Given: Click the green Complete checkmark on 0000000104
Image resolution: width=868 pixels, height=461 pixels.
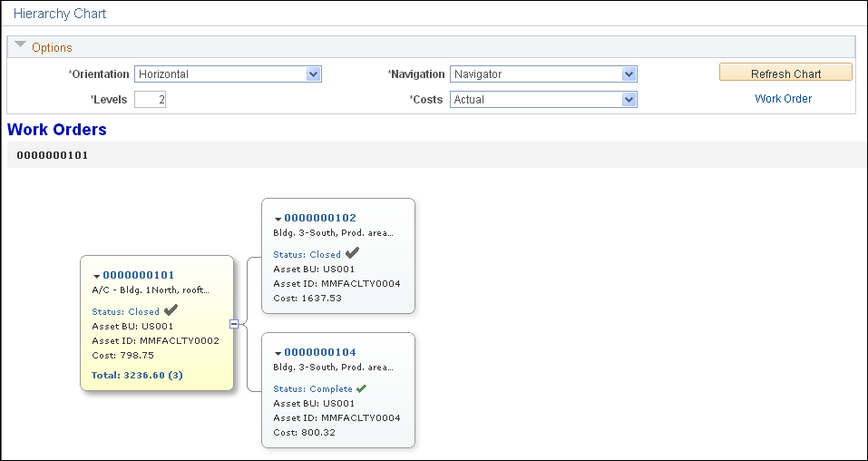Looking at the screenshot, I should [362, 388].
